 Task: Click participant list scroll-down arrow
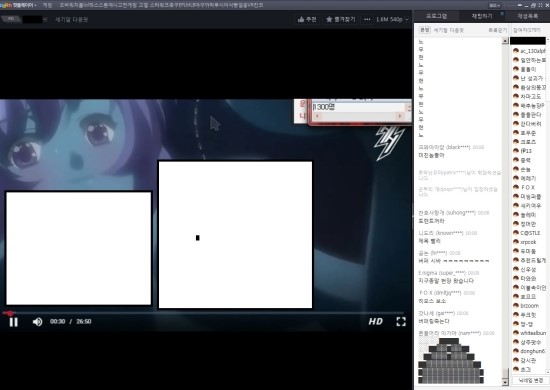[548, 372]
